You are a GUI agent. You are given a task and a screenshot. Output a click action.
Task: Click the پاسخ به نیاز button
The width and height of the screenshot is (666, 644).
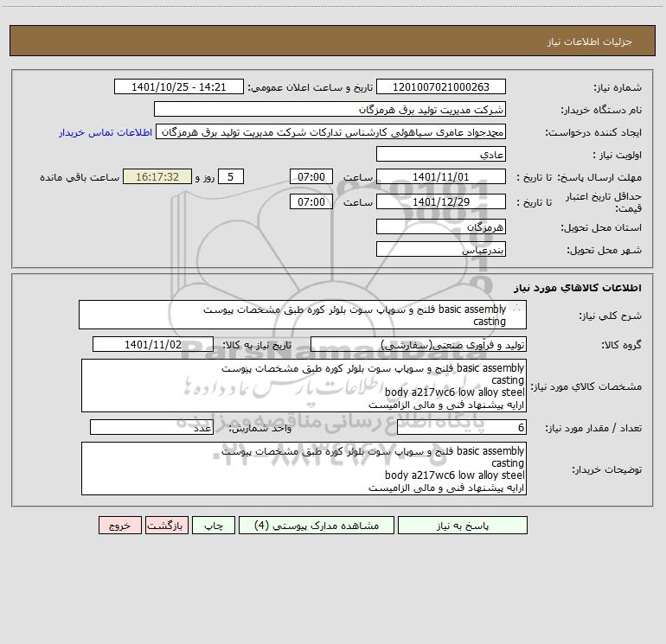click(462, 526)
